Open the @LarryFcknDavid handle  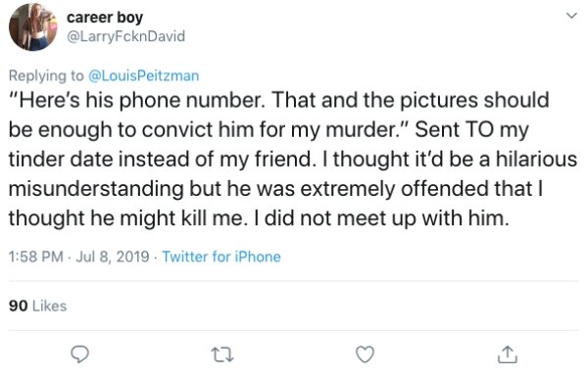tap(126, 36)
